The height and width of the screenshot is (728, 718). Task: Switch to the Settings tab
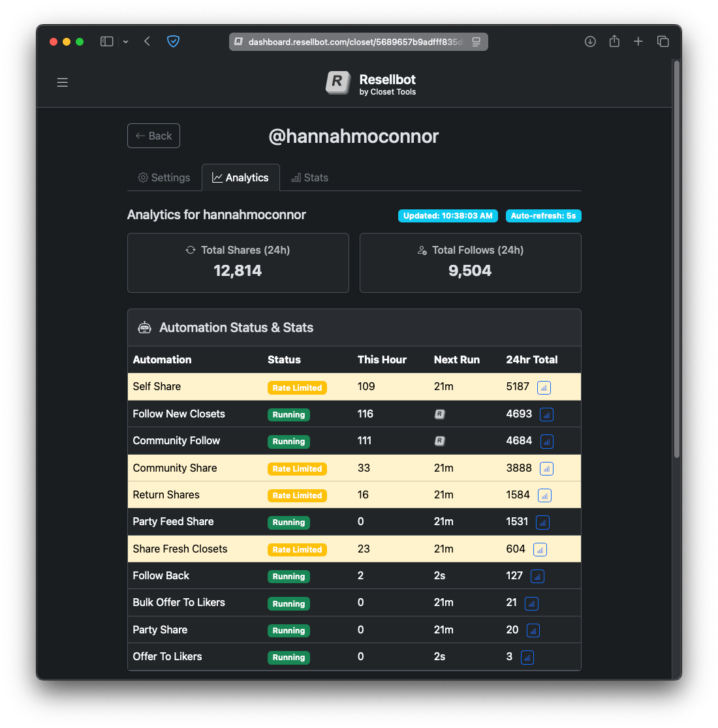tap(164, 178)
